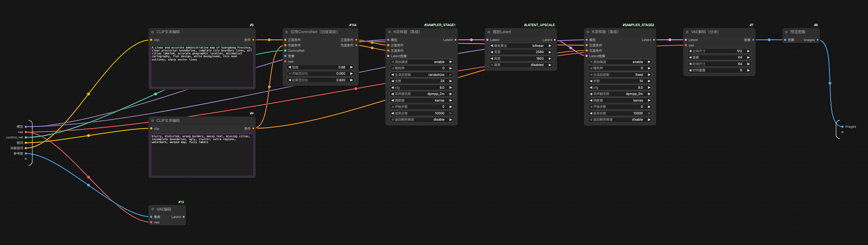Increase 步数 24 with right arrow in SAMPLER_STAGE1
This screenshot has height=245, width=868.
(x=451, y=81)
